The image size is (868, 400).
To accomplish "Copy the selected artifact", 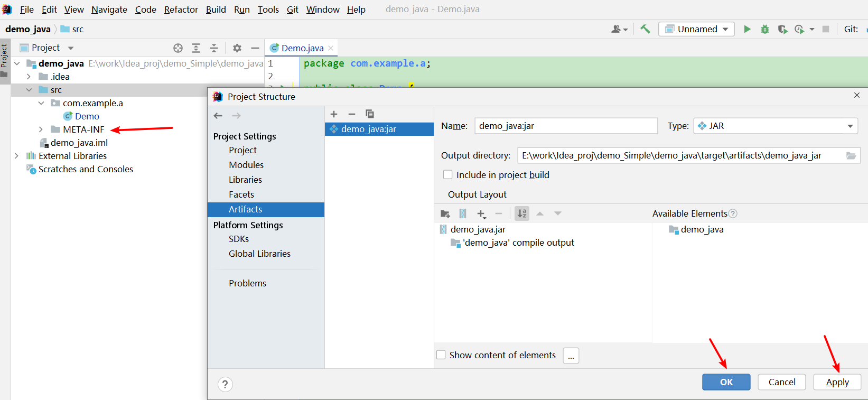I will point(370,114).
